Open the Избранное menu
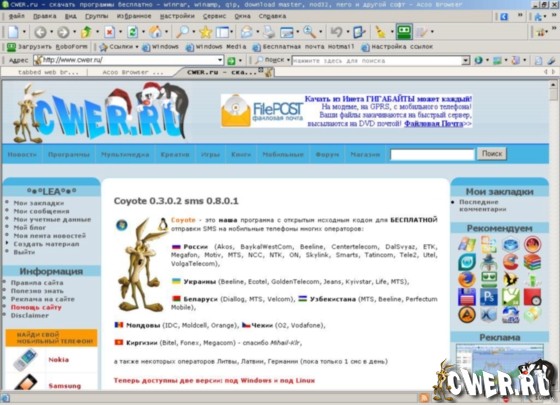Viewport: 560px width, 405px height. coord(134,16)
